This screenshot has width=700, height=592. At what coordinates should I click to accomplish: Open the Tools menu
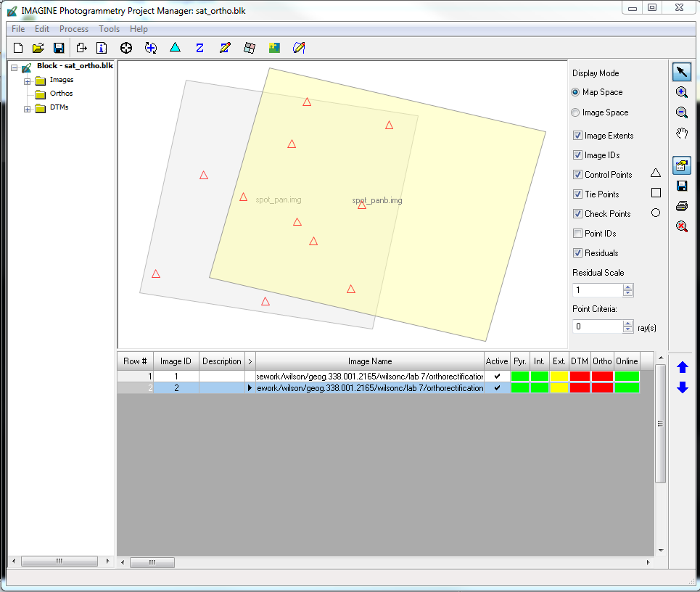(109, 28)
